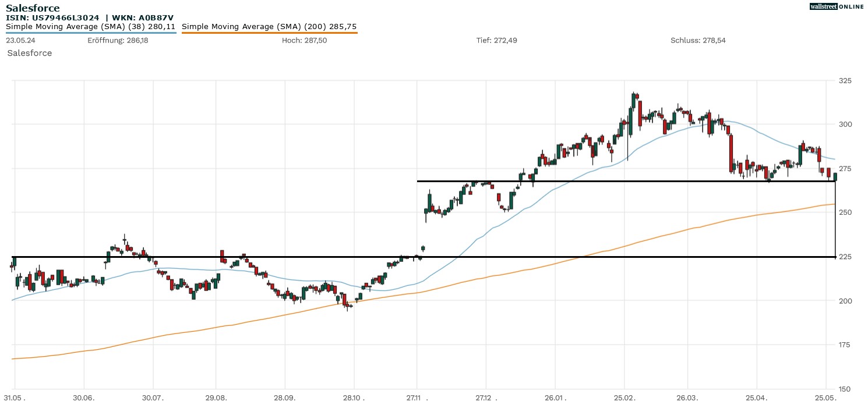Click the blue SMA 38 legend line
The image size is (868, 401).
click(x=91, y=33)
